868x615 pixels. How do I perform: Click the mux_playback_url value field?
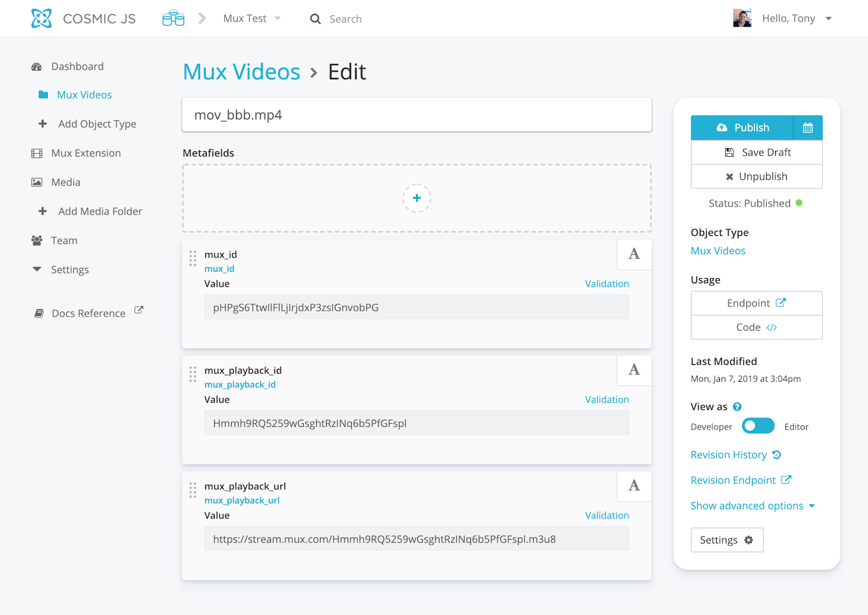417,539
